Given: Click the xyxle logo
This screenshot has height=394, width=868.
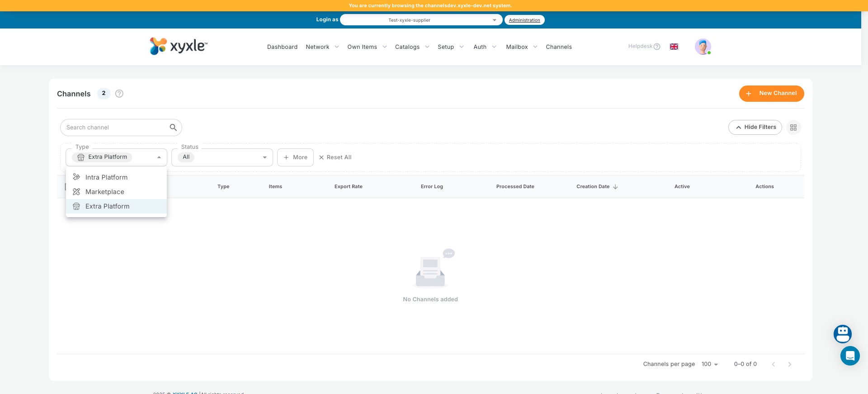Looking at the screenshot, I should tap(179, 46).
